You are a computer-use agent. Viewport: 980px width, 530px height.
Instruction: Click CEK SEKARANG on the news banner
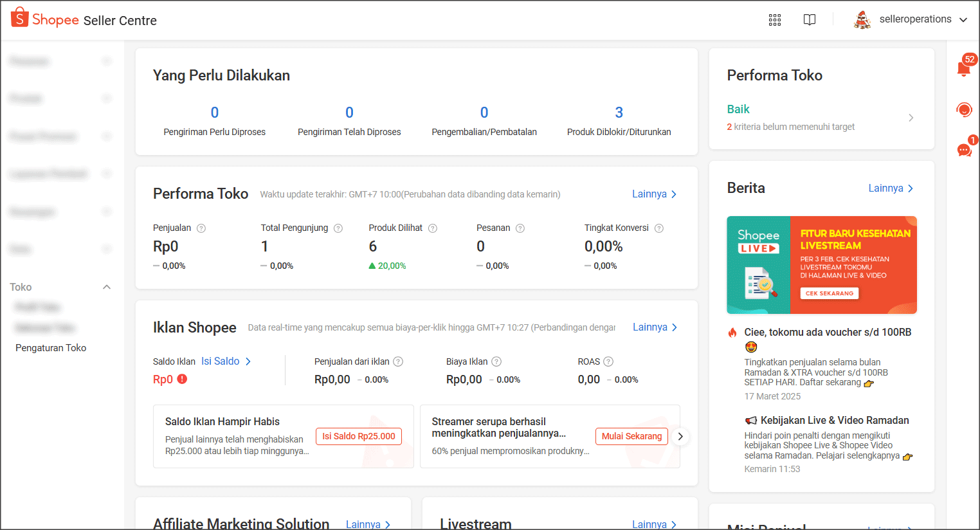tap(830, 293)
